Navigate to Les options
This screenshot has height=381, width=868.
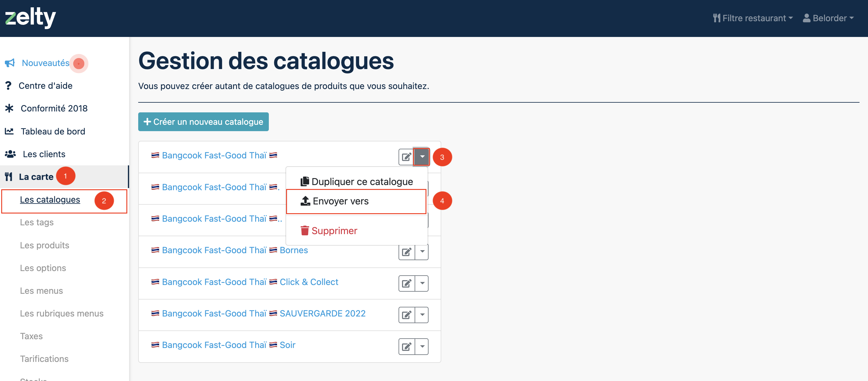(43, 268)
